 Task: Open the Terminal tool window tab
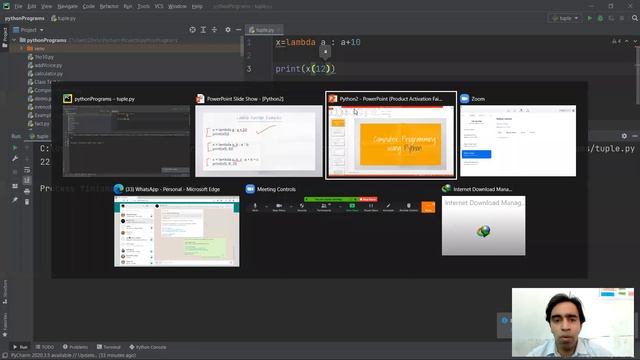pyautogui.click(x=109, y=347)
